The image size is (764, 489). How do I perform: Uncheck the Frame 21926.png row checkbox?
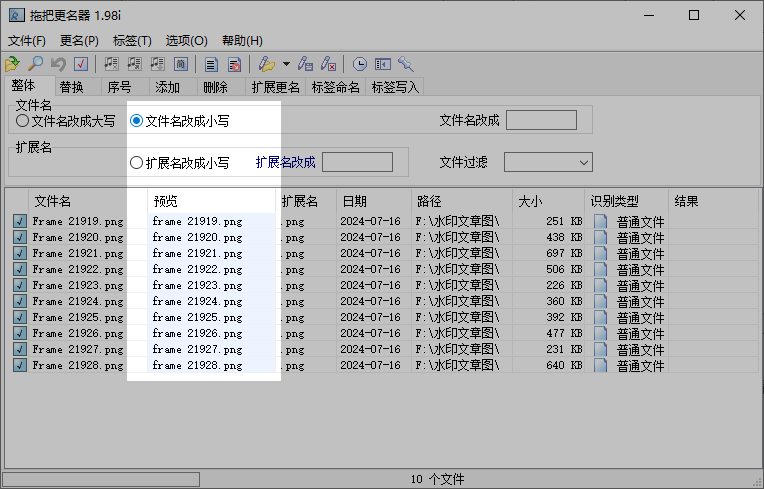(x=19, y=333)
